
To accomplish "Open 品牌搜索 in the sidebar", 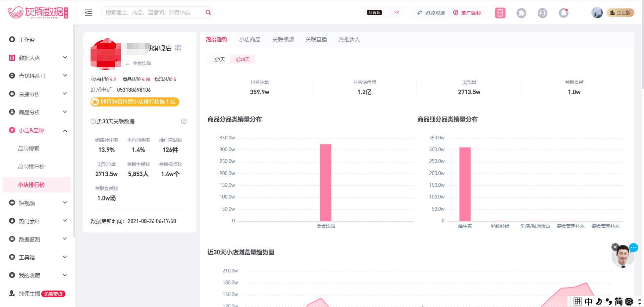I will click(x=29, y=148).
